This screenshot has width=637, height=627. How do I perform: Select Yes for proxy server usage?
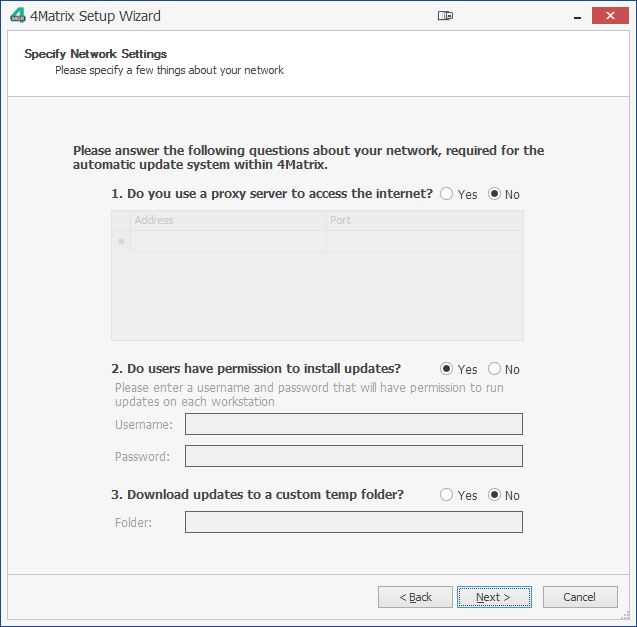coord(446,194)
